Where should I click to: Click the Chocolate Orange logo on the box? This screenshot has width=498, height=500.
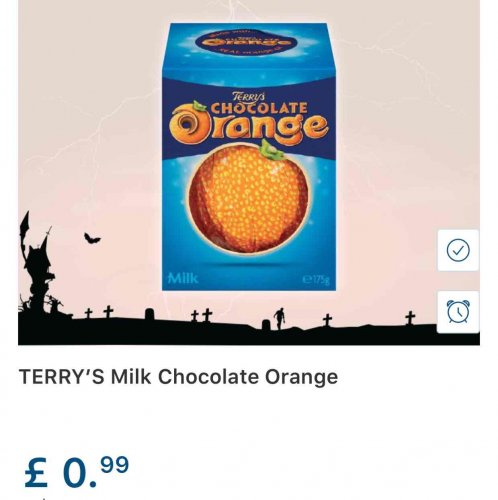click(249, 119)
